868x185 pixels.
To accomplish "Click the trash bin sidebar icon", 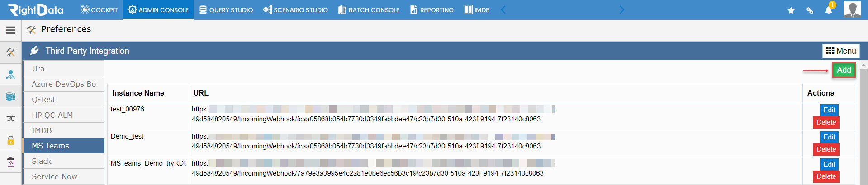I will (11, 162).
